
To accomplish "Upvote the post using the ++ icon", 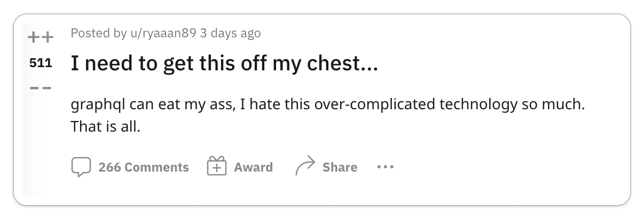I will 41,38.
